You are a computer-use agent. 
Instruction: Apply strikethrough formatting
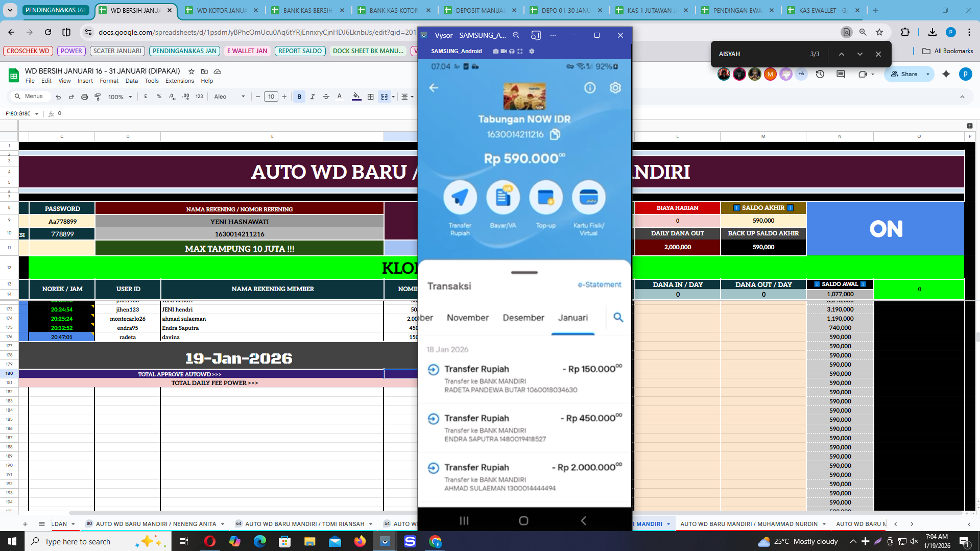click(x=326, y=97)
